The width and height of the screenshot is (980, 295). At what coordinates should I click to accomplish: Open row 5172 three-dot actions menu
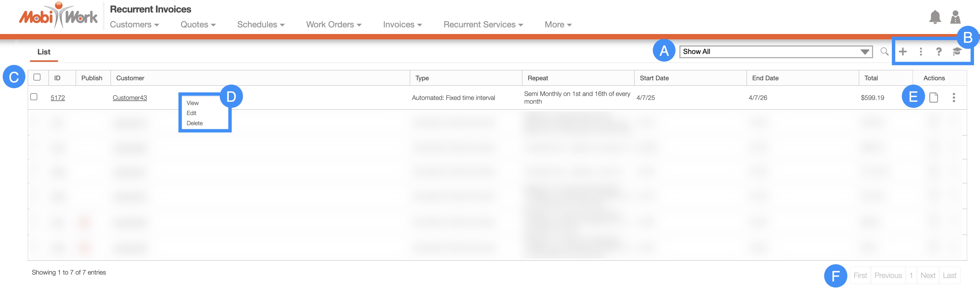954,98
